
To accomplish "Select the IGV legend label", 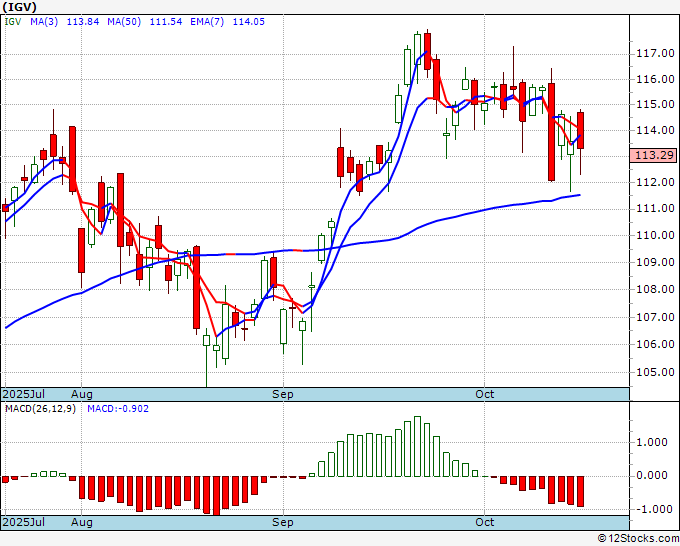I will click(x=13, y=22).
